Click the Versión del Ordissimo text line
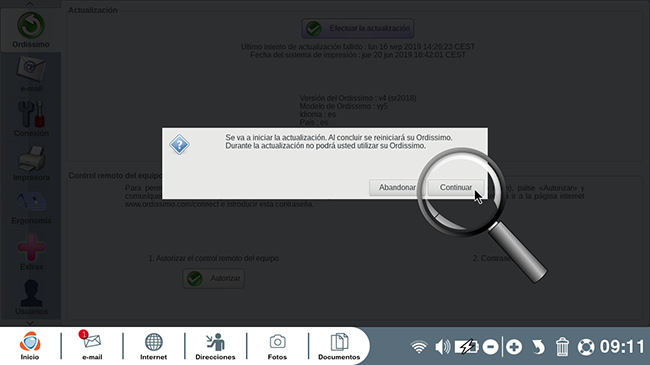 358,98
